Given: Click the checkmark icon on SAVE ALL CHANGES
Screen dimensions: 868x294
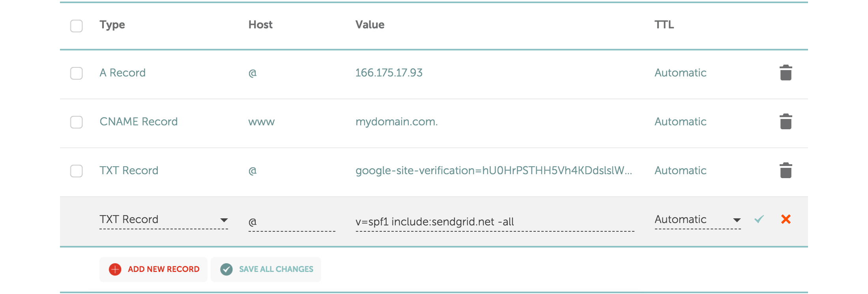Looking at the screenshot, I should coord(226,269).
